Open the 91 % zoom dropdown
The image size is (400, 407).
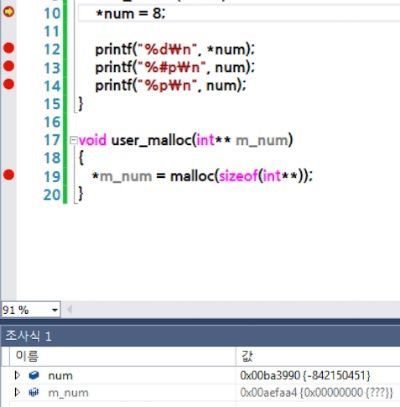click(55, 310)
